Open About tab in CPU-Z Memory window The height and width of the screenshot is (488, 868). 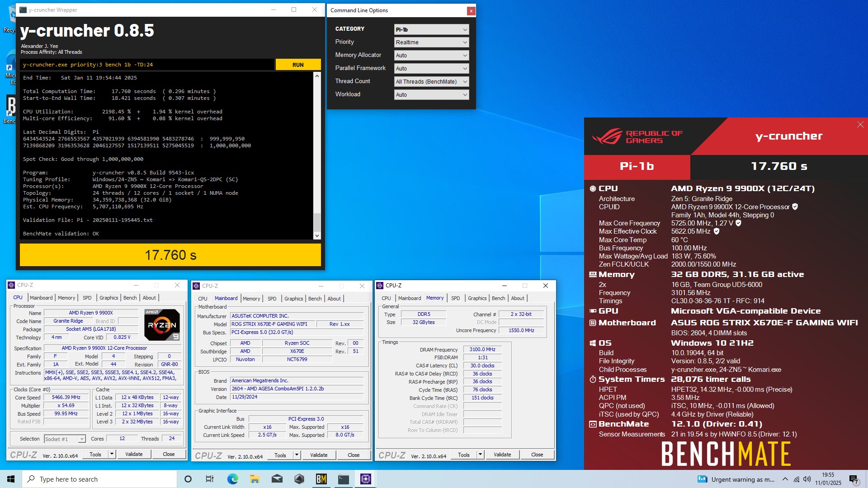[518, 298]
